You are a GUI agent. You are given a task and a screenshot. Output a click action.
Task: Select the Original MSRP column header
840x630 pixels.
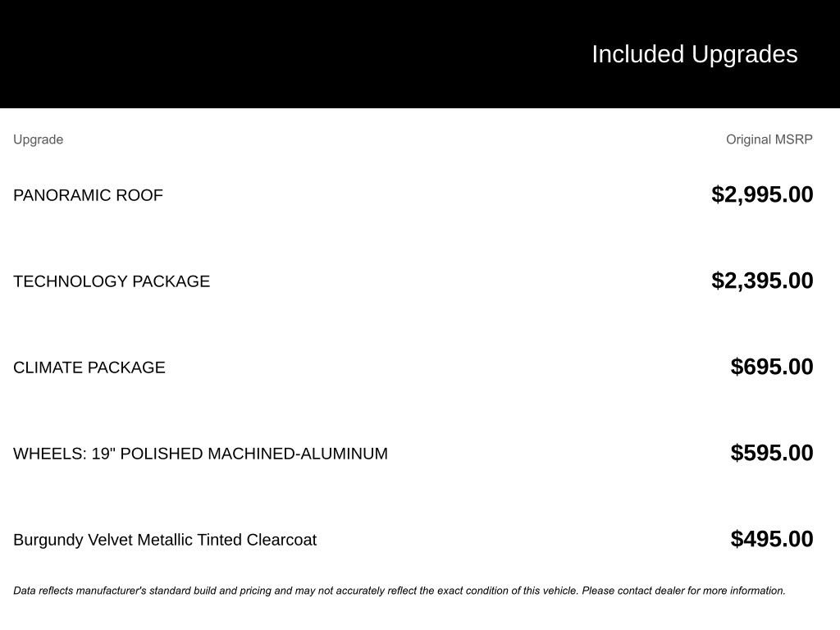[769, 139]
